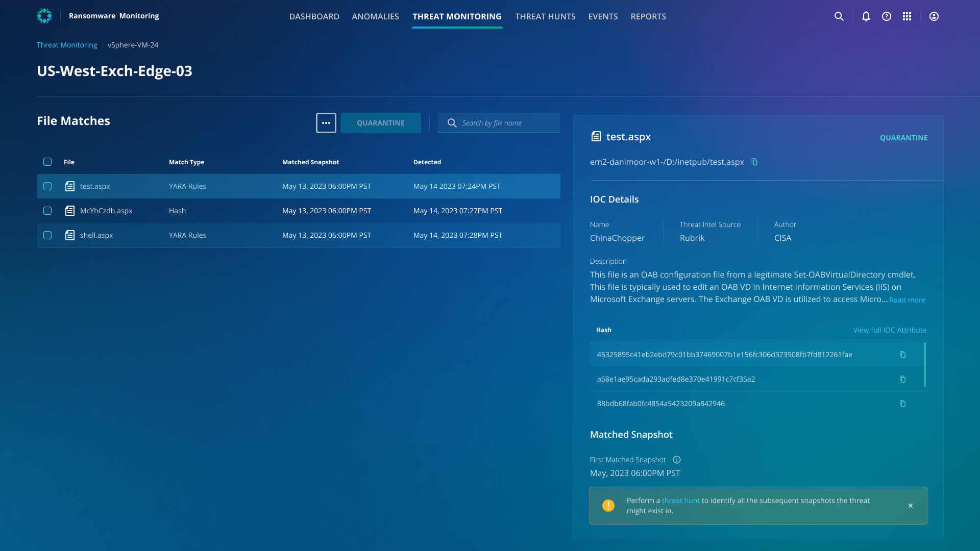Open View full IOC Attribute link

pos(890,330)
